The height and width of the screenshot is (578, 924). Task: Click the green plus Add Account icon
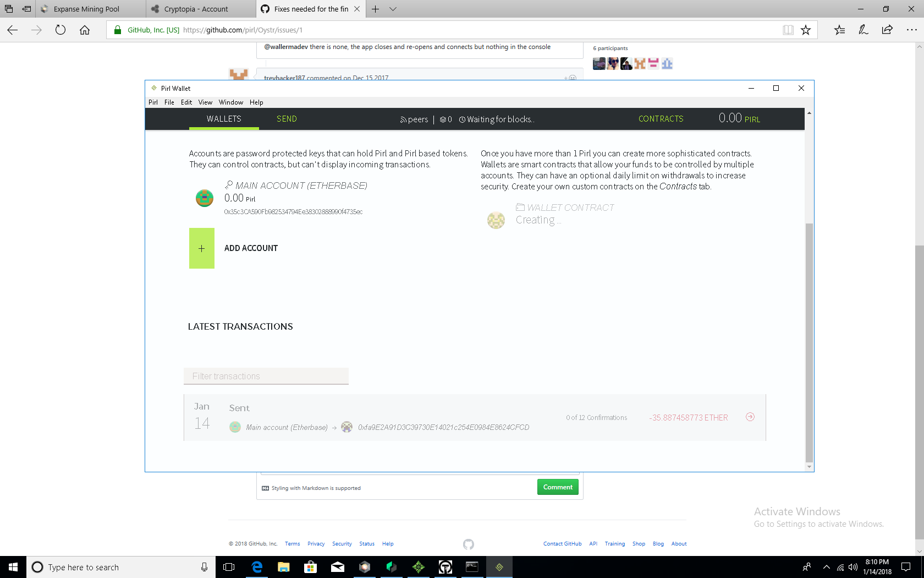pyautogui.click(x=201, y=248)
